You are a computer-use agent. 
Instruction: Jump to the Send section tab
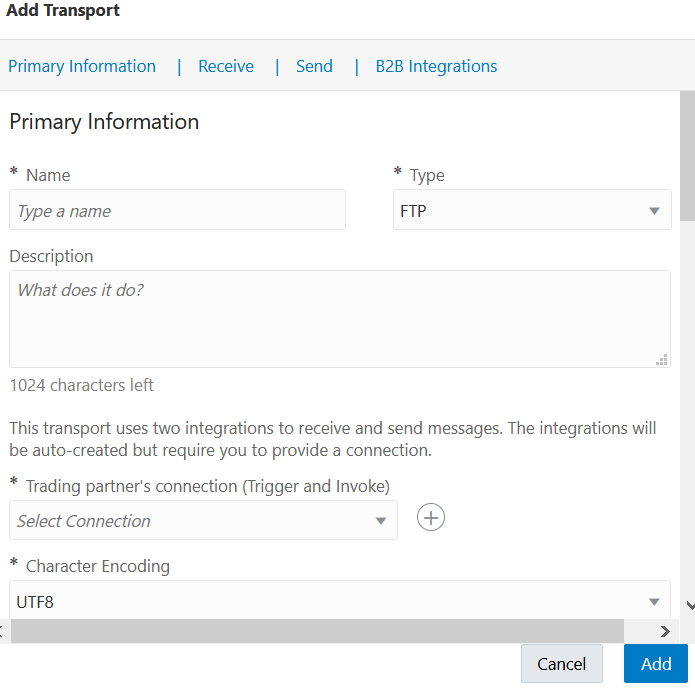pyautogui.click(x=314, y=67)
